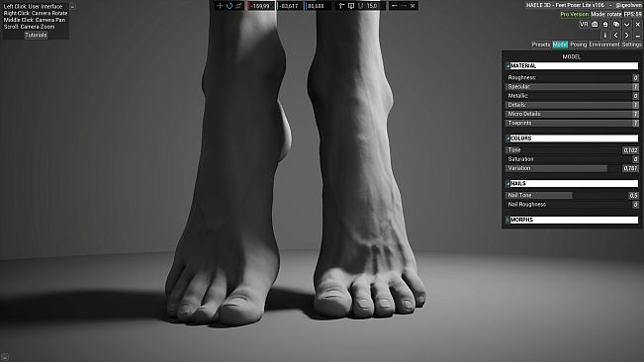Click the overlapping copy icon in top right
This screenshot has width=644, height=362.
616,24
